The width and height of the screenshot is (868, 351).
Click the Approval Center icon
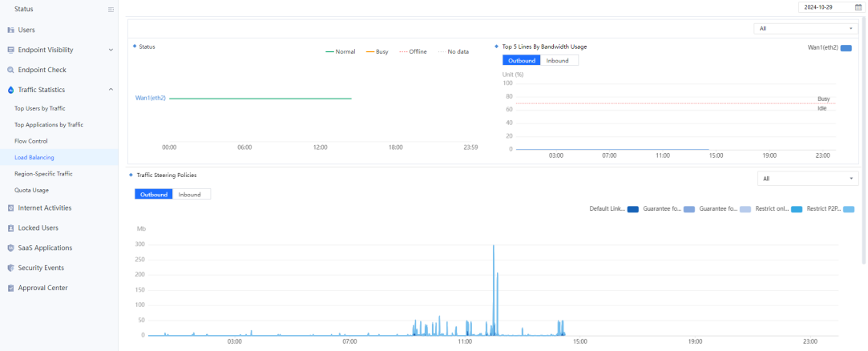click(10, 288)
